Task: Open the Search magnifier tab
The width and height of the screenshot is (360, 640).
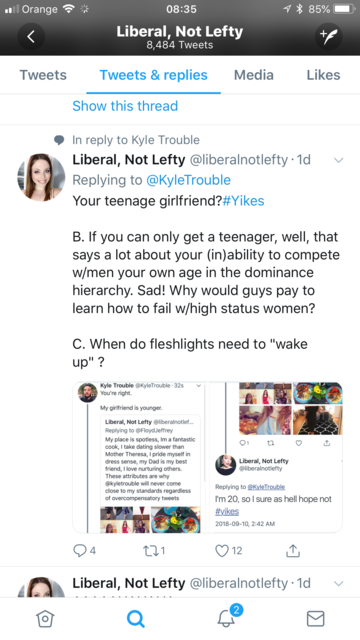Action: pos(136,618)
